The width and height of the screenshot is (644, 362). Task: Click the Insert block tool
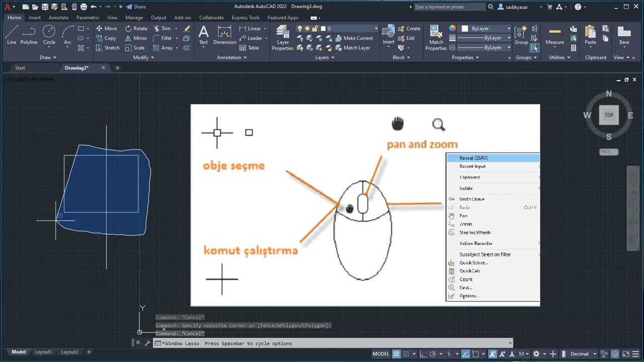(388, 35)
